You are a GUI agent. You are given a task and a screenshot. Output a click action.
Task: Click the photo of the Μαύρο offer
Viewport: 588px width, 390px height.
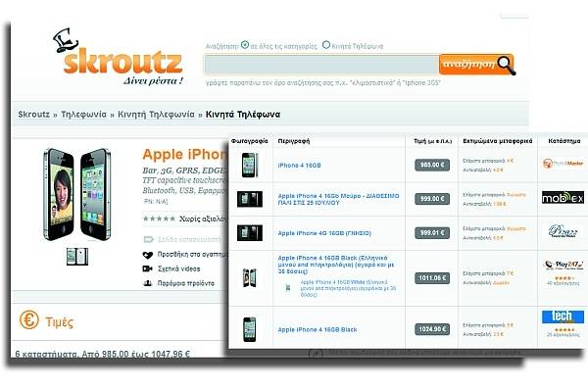[x=250, y=199]
